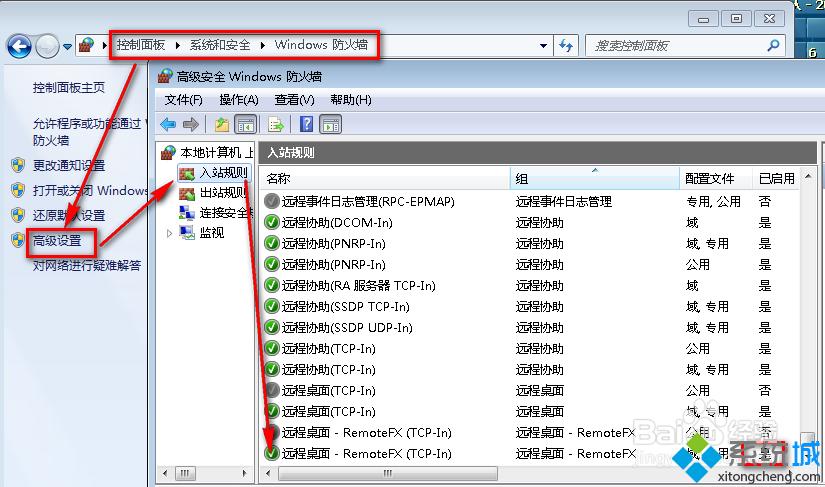The image size is (825, 487).
Task: Click the blue help toolbar icon
Action: pyautogui.click(x=306, y=124)
